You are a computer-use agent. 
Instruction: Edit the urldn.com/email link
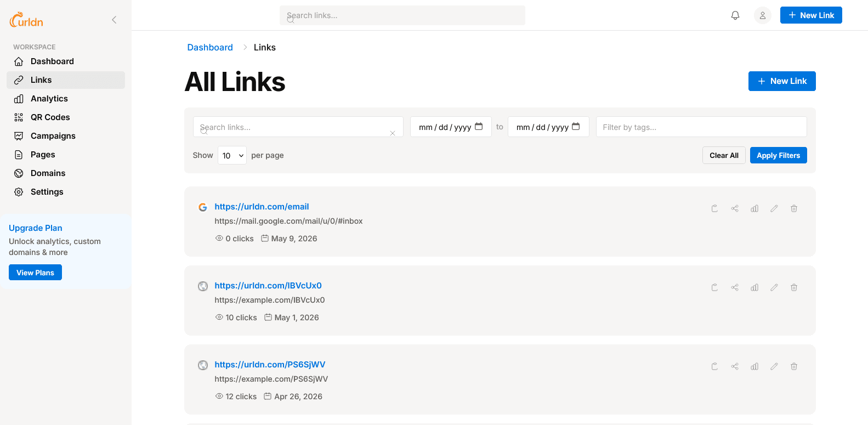pyautogui.click(x=774, y=208)
